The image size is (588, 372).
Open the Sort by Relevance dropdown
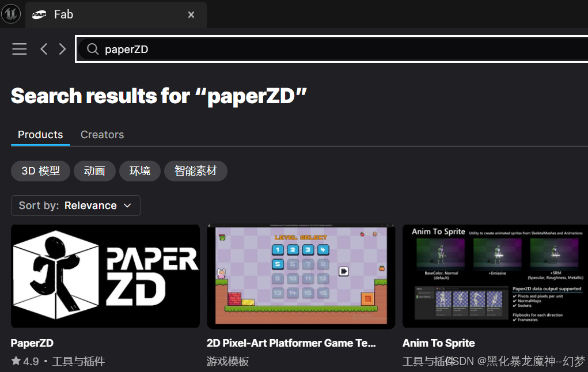click(x=76, y=206)
